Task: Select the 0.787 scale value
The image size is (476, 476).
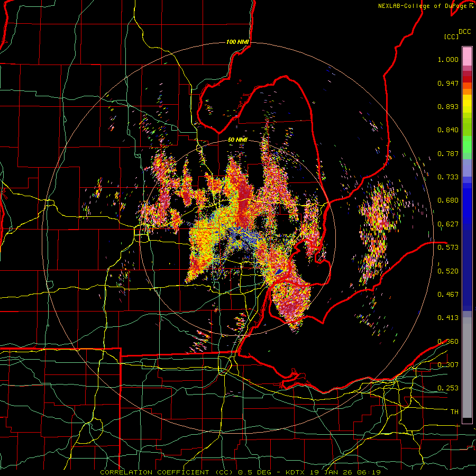Action: [x=448, y=153]
